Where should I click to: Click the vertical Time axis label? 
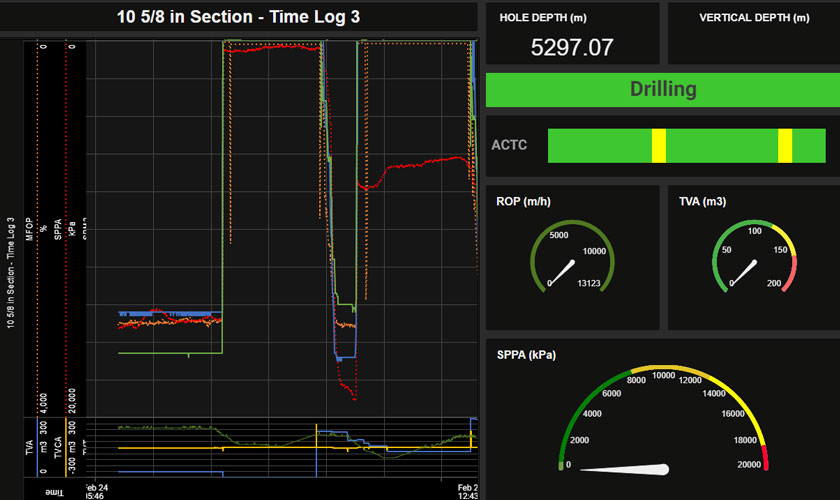tap(54, 492)
